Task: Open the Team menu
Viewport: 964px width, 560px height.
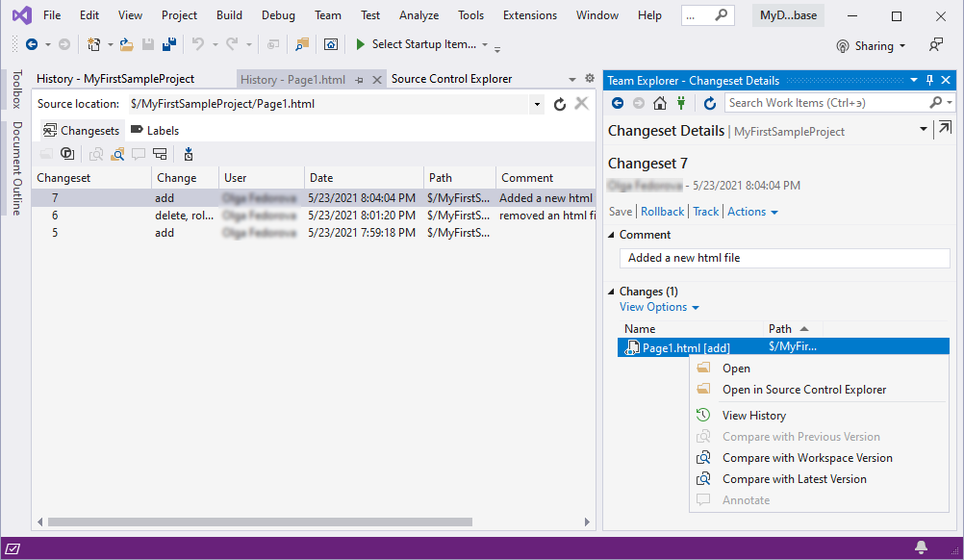Action: click(328, 15)
